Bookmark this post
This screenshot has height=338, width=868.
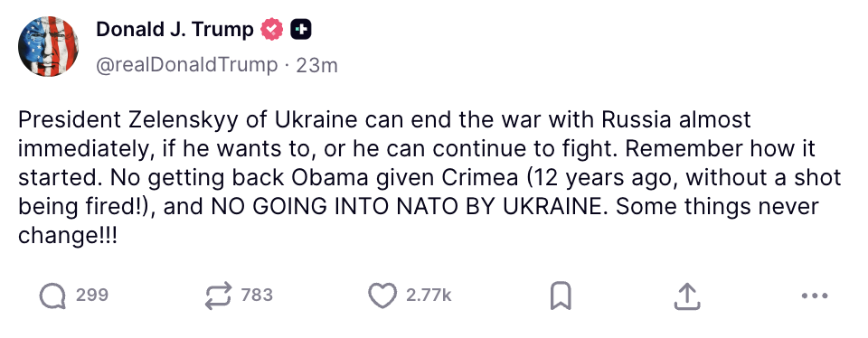coord(561,296)
